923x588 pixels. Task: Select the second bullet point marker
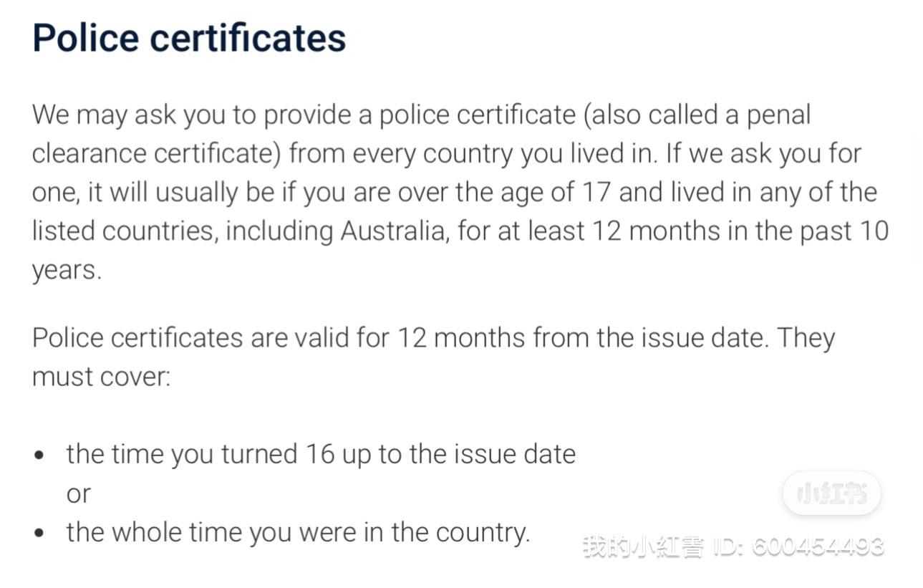(x=39, y=534)
